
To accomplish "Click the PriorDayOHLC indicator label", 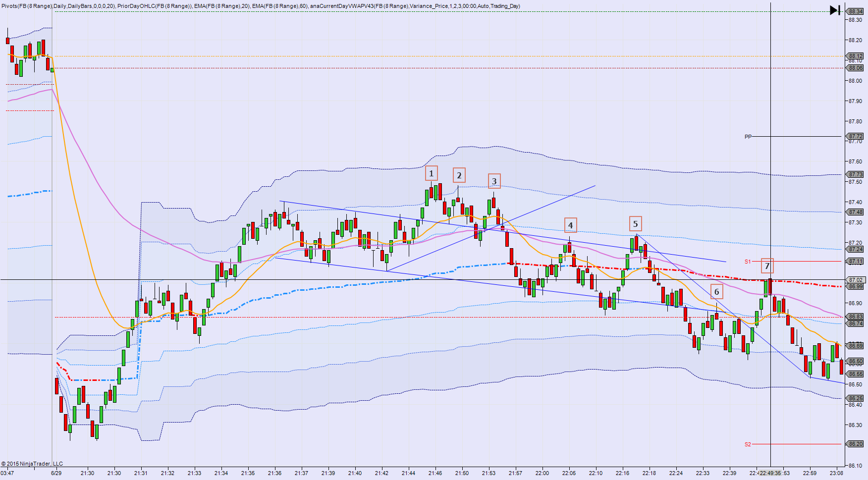I will click(155, 6).
